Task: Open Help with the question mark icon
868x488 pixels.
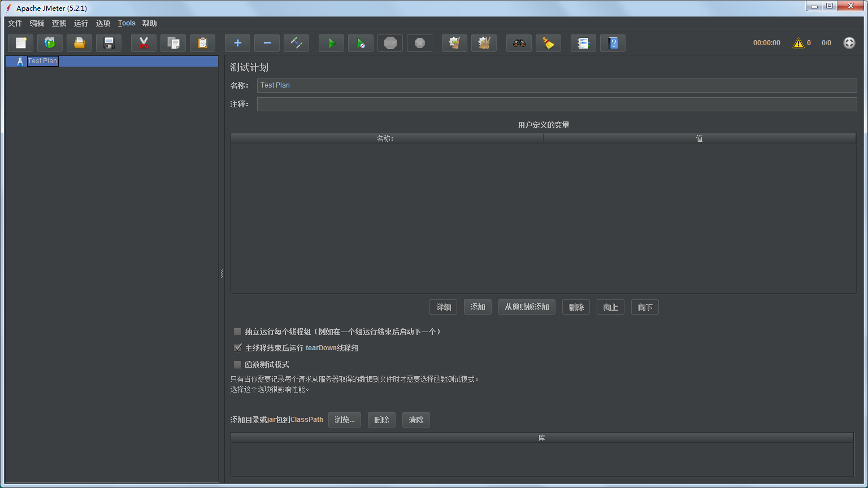Action: click(x=613, y=43)
